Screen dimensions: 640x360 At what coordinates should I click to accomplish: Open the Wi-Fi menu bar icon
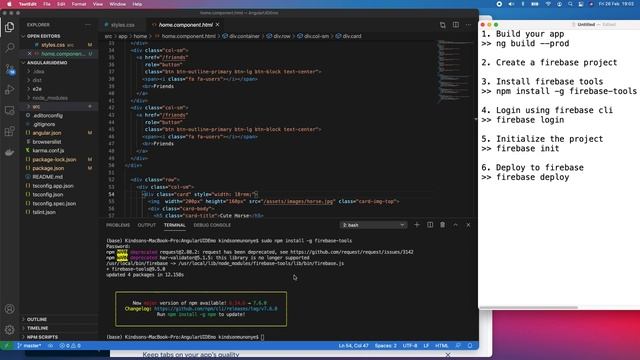[548, 4]
